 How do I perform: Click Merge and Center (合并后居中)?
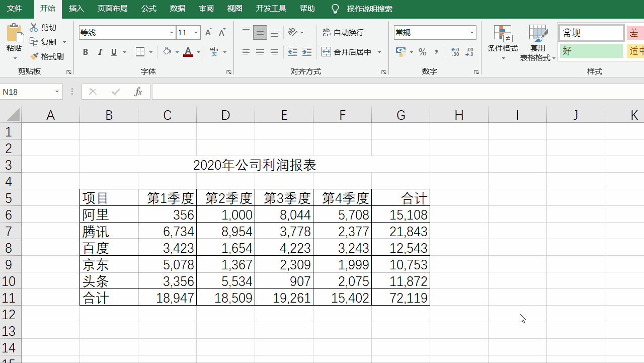[347, 52]
